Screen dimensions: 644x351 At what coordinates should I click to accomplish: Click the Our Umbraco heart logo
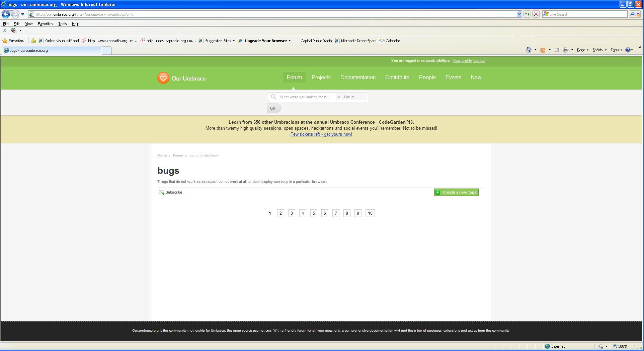coord(163,78)
